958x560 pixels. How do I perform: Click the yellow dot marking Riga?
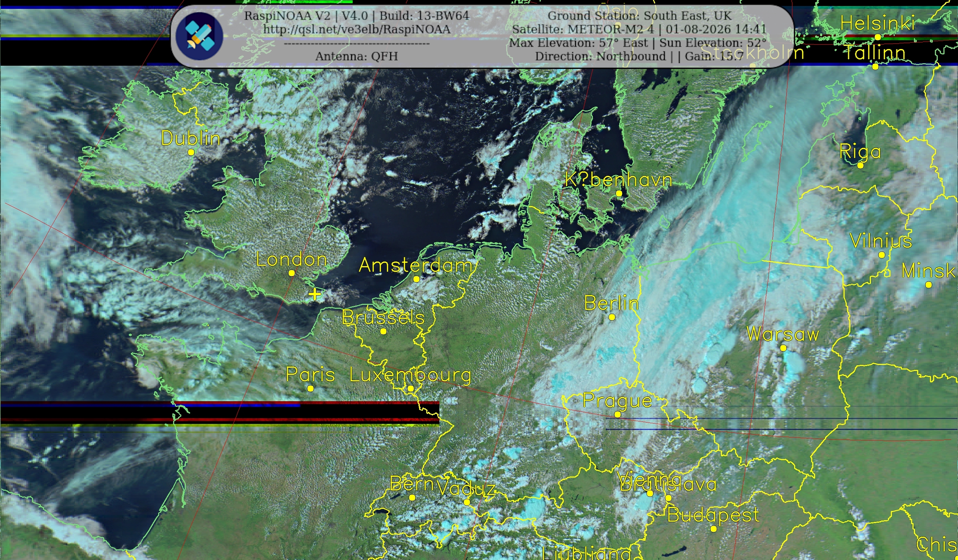point(861,166)
